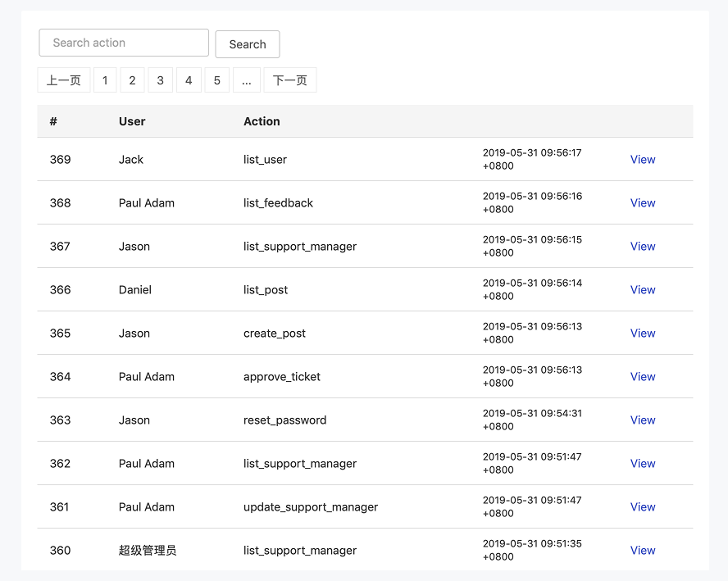Open page 4 in pagination
Image resolution: width=728 pixels, height=581 pixels.
click(x=189, y=80)
